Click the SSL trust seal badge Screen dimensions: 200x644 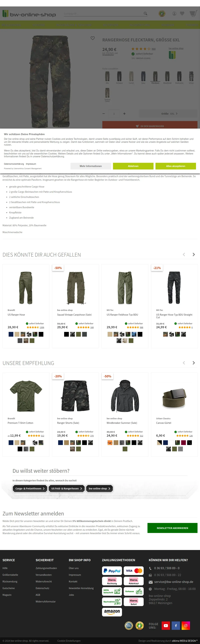129,625
